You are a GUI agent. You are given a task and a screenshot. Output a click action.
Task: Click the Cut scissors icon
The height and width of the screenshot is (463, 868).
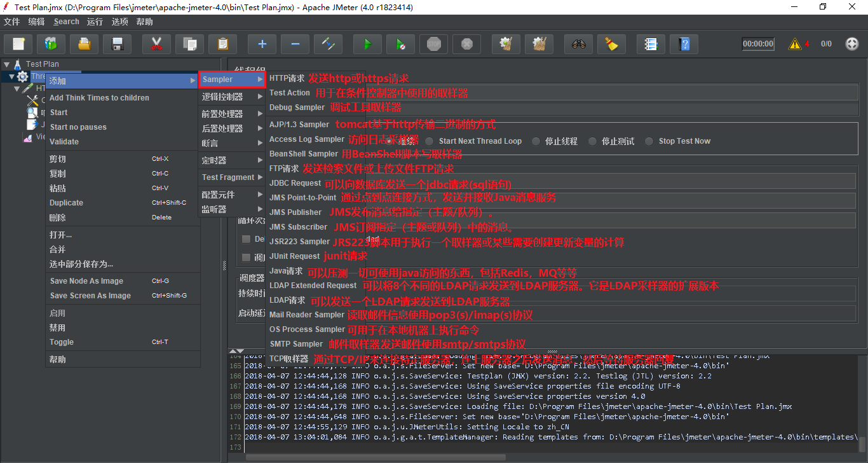[157, 44]
